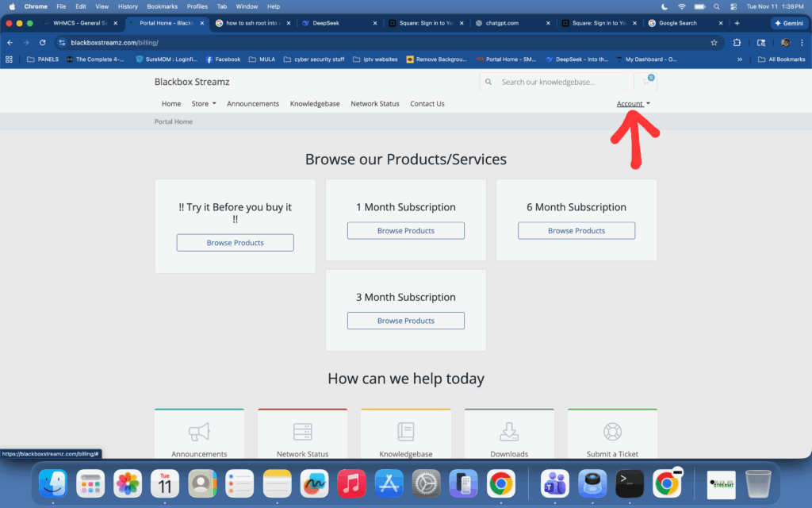812x508 pixels.
Task: Open Terminal from the Dock
Action: pos(630,483)
